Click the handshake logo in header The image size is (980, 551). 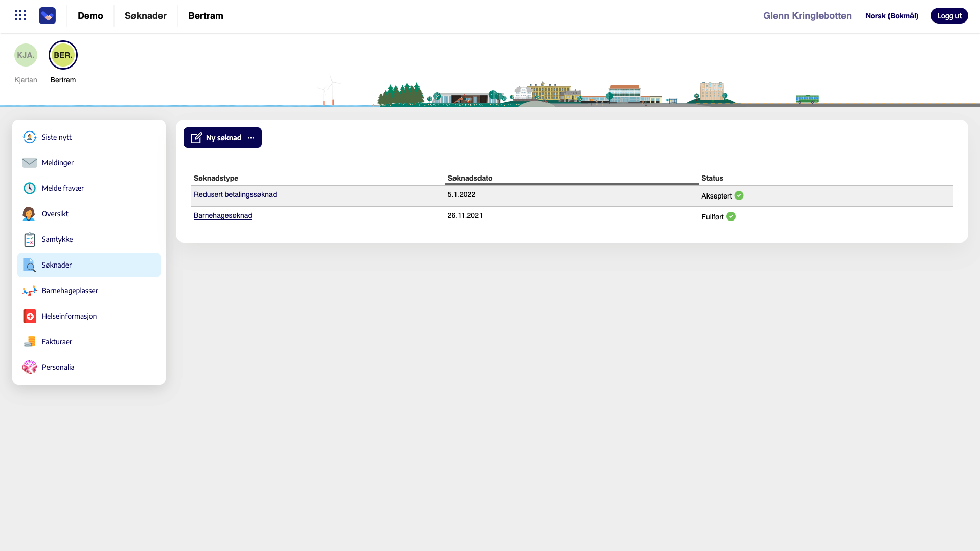(x=47, y=15)
